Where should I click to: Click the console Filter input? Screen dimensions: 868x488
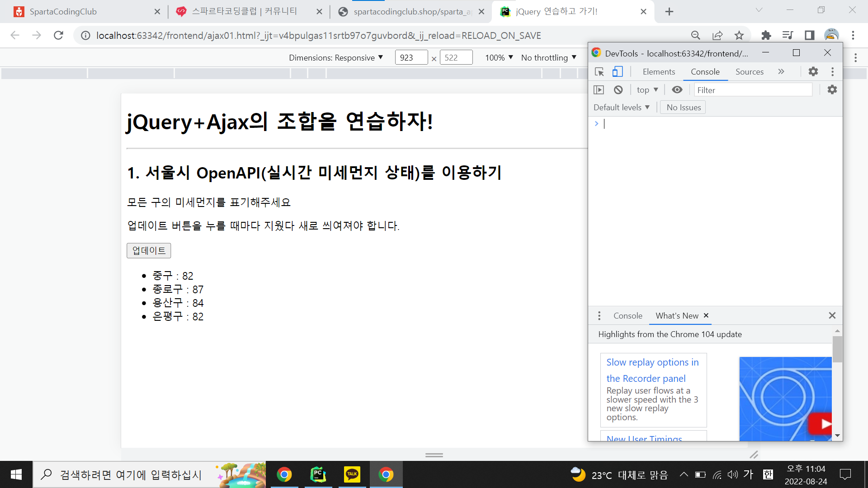click(x=753, y=90)
